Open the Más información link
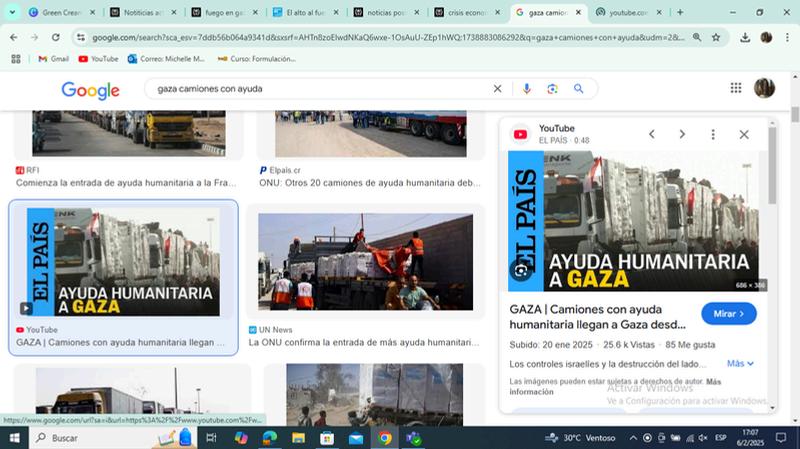This screenshot has height=449, width=800. 615,386
